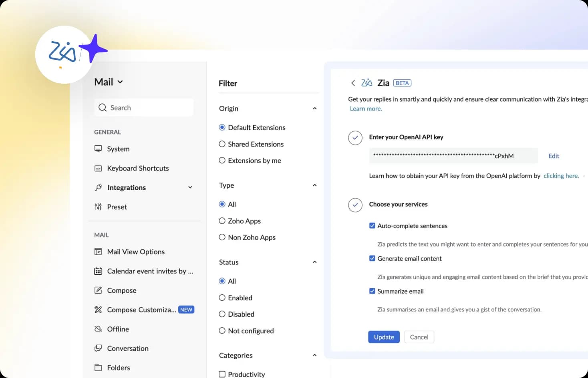Click the Mail View Options icon

tap(98, 251)
